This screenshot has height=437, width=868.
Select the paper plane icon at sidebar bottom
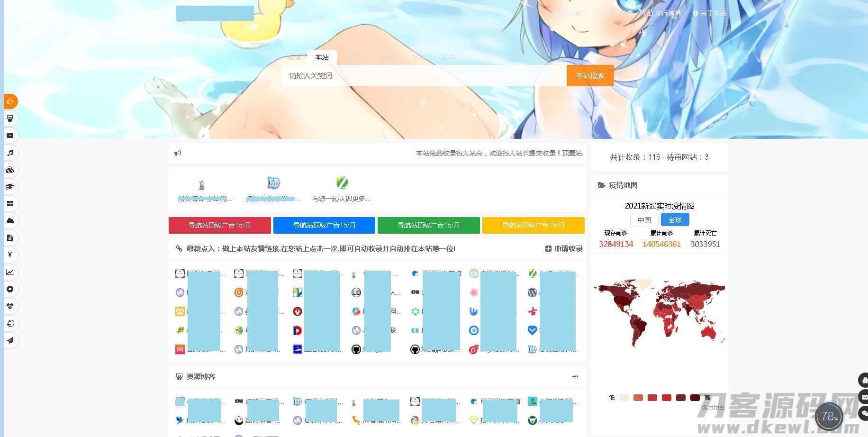(10, 340)
